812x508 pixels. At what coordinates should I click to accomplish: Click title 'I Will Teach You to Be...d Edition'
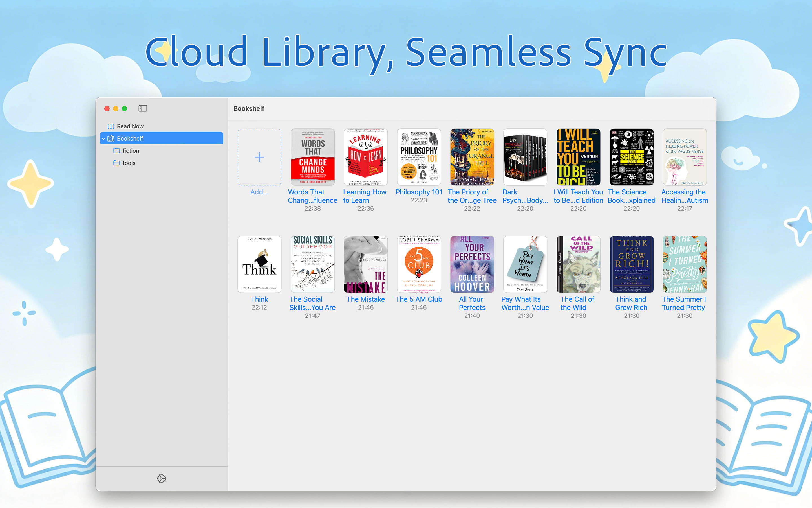coord(579,196)
